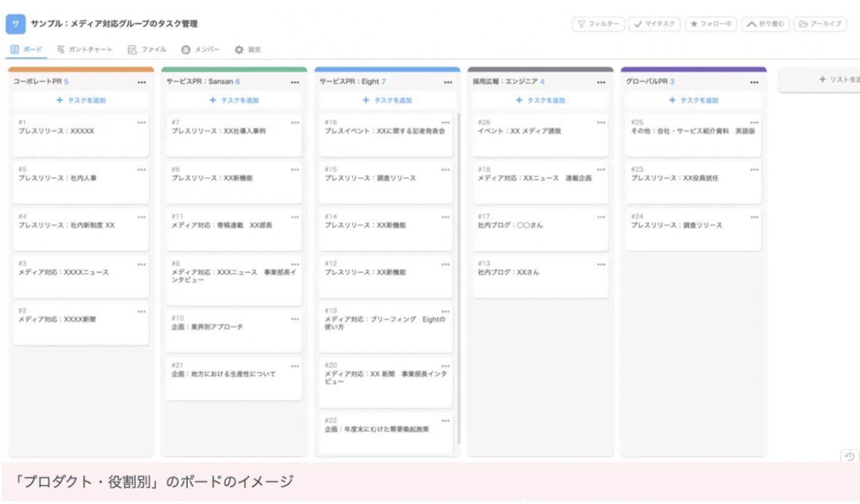
Task: Click the フィルター button
Action: pyautogui.click(x=598, y=24)
